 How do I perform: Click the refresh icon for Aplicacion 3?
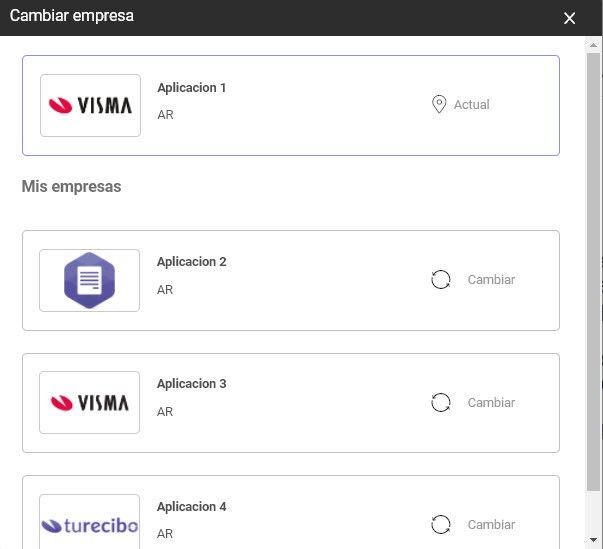click(x=441, y=403)
